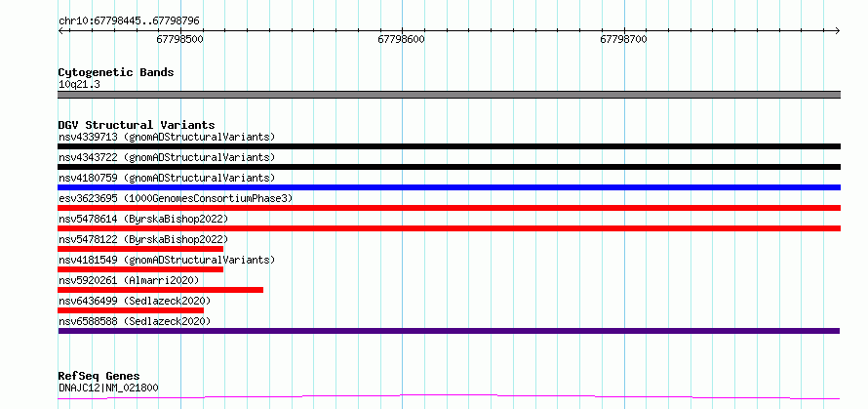Select the gray 10q21.3 cytogenetic band bar
Image resolution: width=868 pixels, height=409 pixels.
pos(449,95)
